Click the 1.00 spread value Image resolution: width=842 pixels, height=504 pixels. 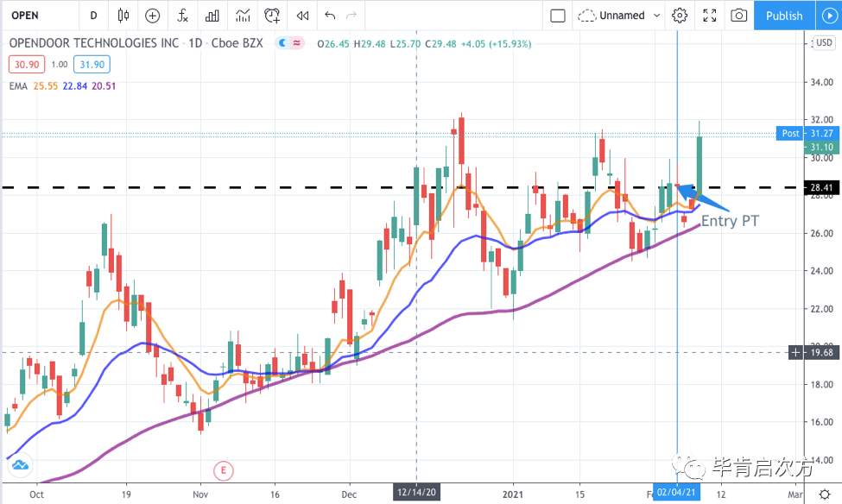(x=60, y=65)
